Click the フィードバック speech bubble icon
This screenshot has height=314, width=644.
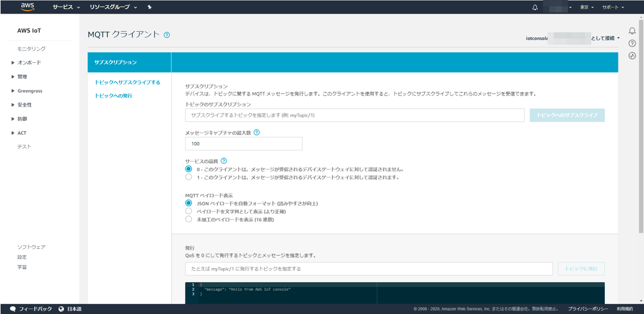coord(12,309)
